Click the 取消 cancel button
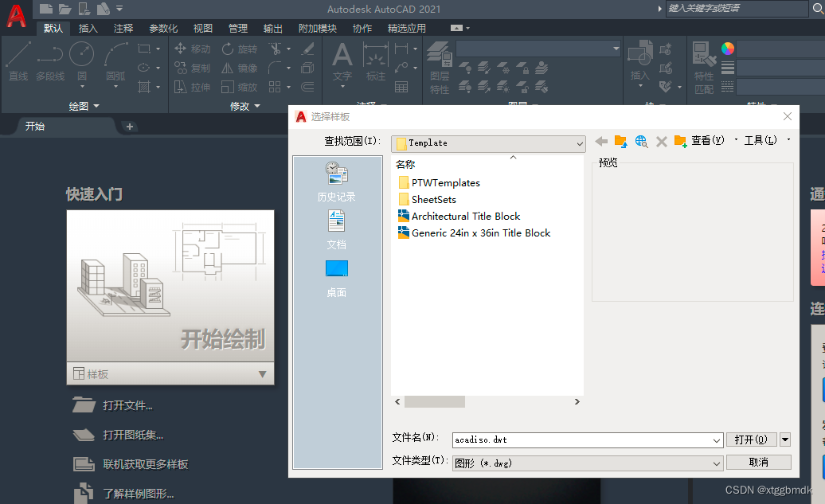This screenshot has height=504, width=825. 759,463
